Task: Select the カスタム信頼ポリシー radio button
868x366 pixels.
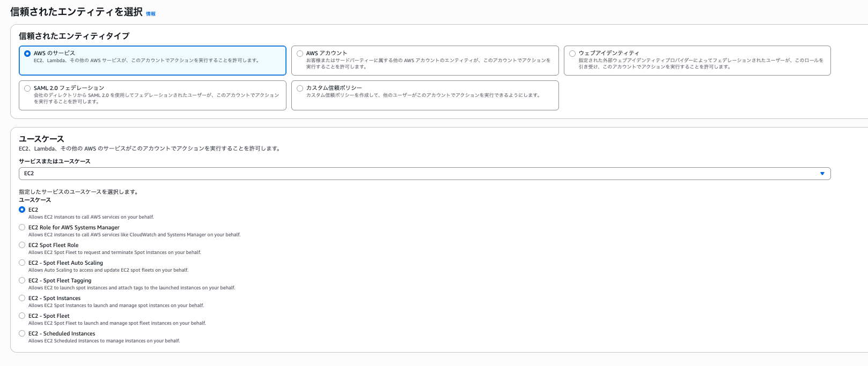Action: click(300, 88)
